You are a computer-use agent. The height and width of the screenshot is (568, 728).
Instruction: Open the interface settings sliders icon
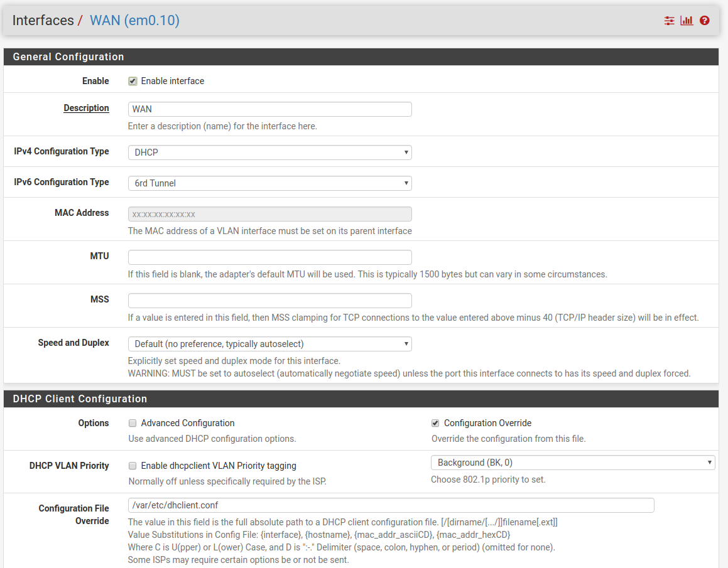[x=668, y=20]
